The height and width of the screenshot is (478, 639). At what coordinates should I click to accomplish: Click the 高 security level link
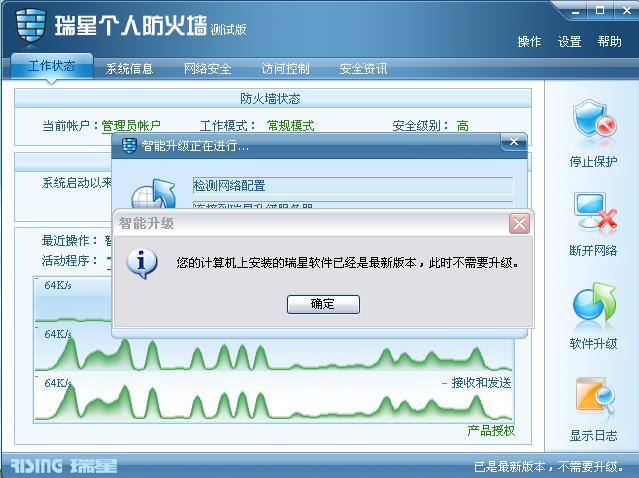463,126
